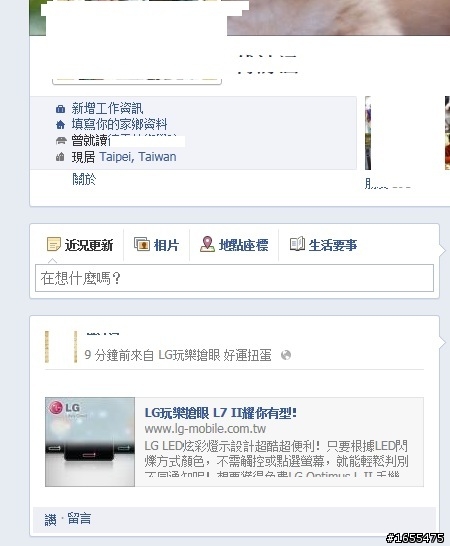The height and width of the screenshot is (546, 450).
Task: Click the building icon beside 現居
Action: pos(60,157)
